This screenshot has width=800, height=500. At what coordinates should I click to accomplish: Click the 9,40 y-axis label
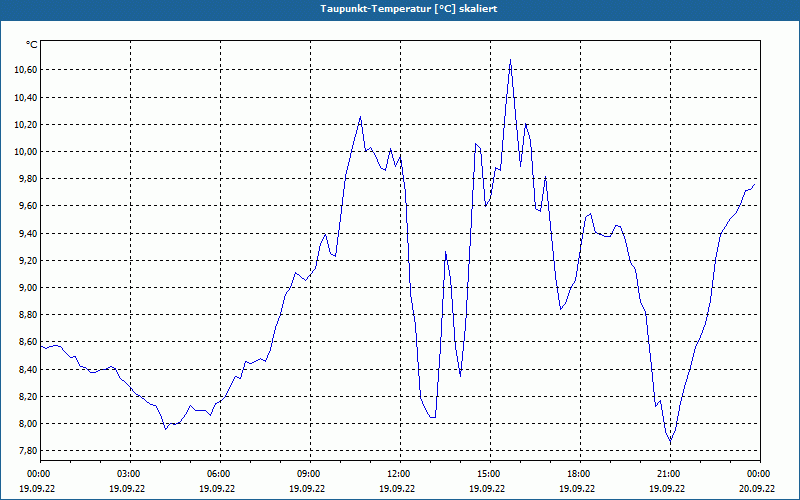(x=28, y=234)
